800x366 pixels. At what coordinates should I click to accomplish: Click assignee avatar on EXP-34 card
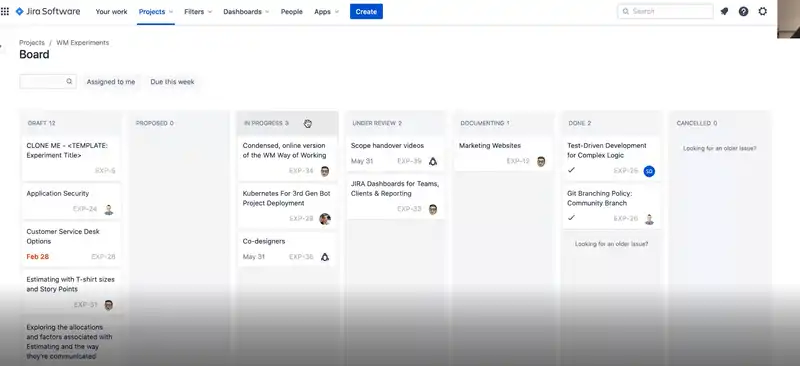click(324, 171)
